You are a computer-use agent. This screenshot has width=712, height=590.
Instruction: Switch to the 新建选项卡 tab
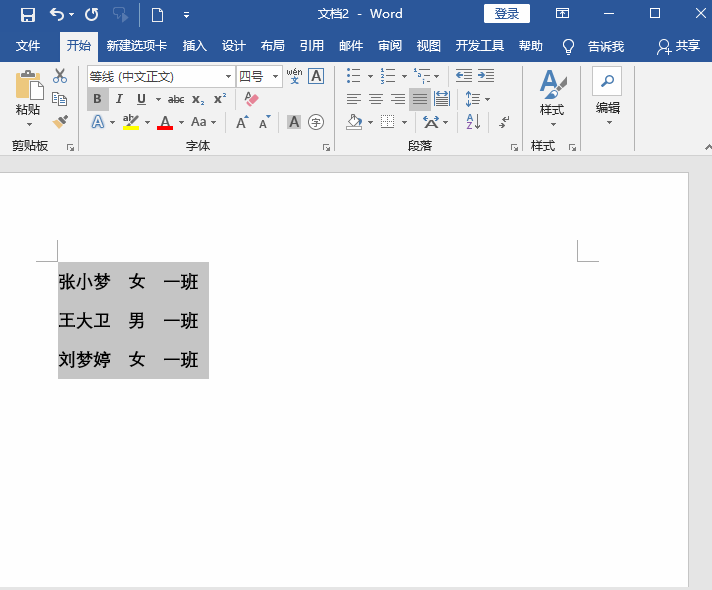click(x=137, y=45)
